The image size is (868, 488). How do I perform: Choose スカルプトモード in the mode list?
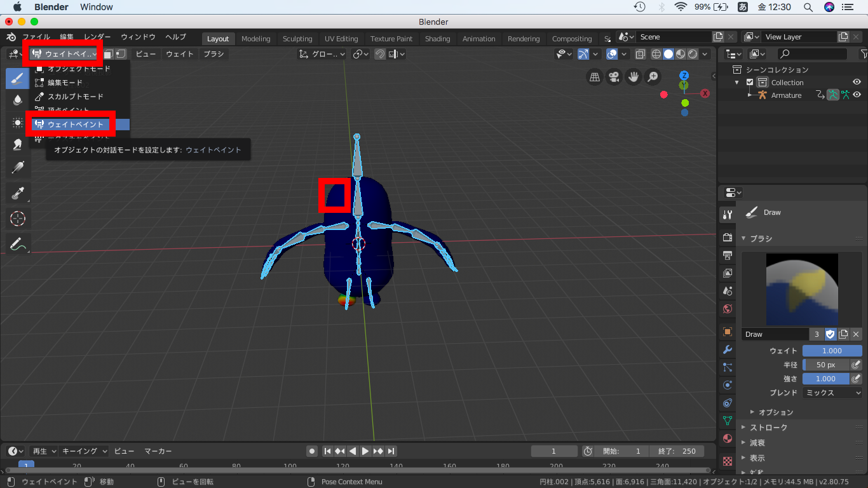coord(79,97)
